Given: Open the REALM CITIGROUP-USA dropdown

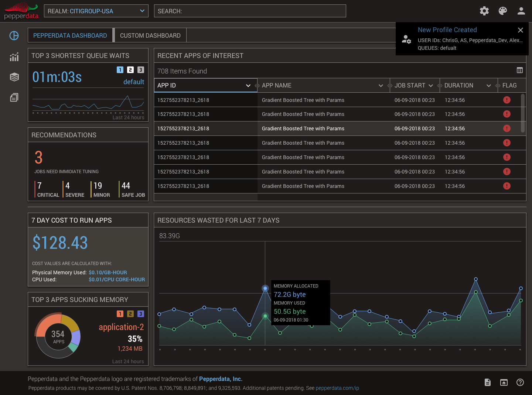Looking at the screenshot, I should point(96,11).
